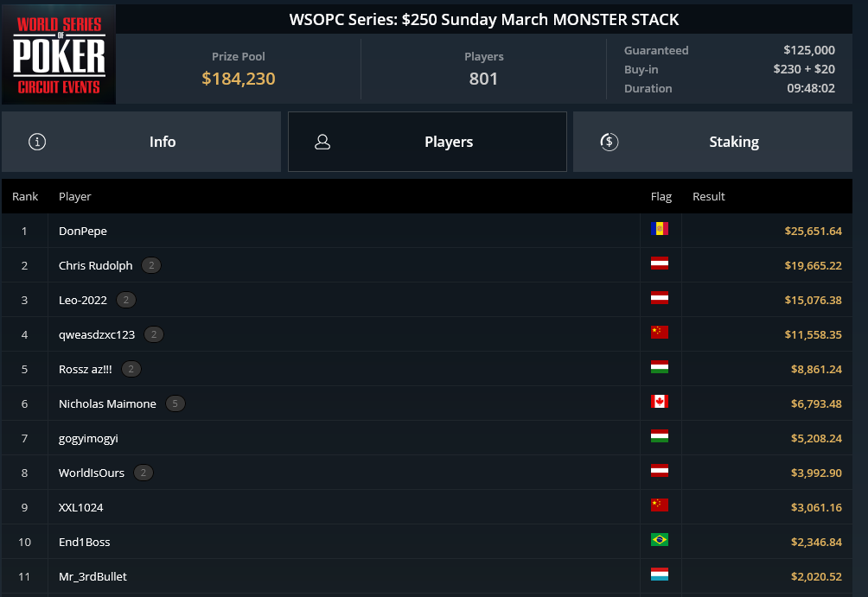Click the Hungary flag in gogyimogyi's row
Screen dimensions: 868x597
(660, 436)
